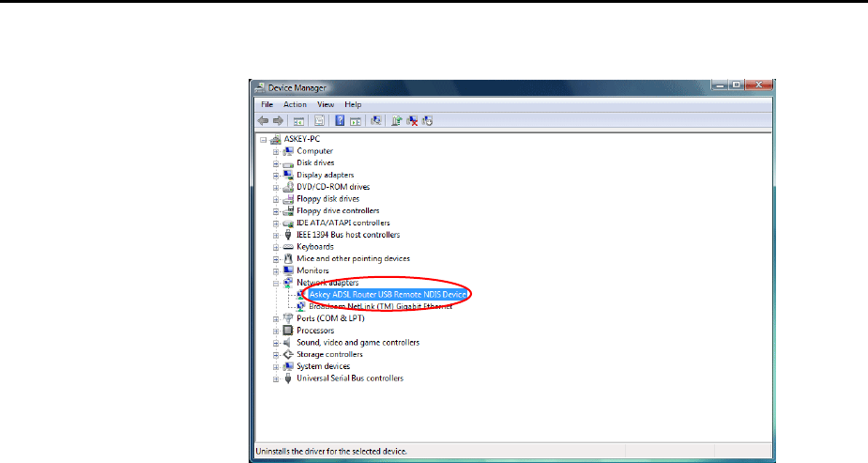The height and width of the screenshot is (463, 868).
Task: Select the DVD/CD-ROM drives category icon
Action: [288, 187]
